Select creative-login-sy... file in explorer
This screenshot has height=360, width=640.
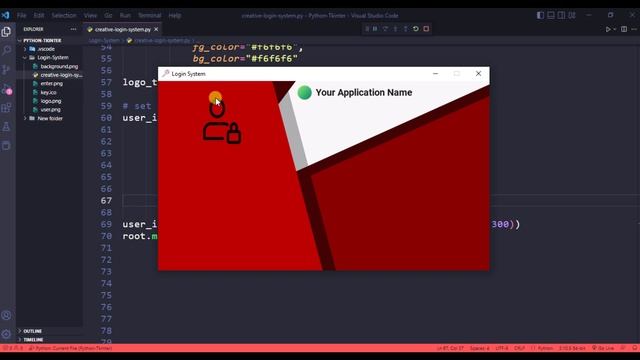[x=61, y=75]
